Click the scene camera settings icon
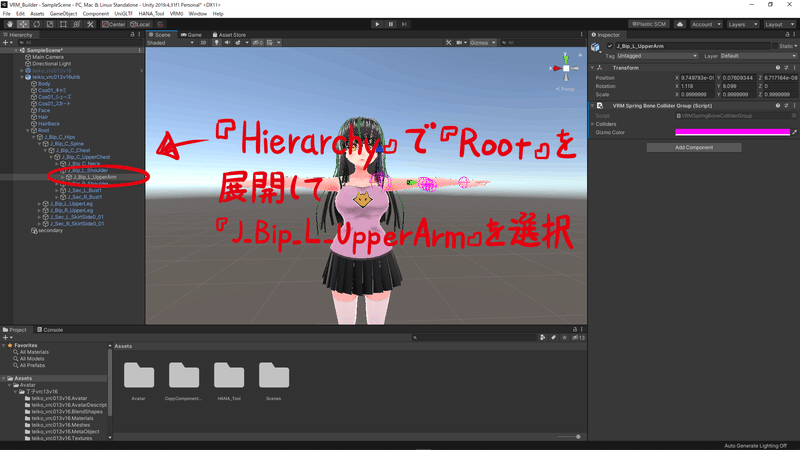The image size is (800, 450). 461,43
